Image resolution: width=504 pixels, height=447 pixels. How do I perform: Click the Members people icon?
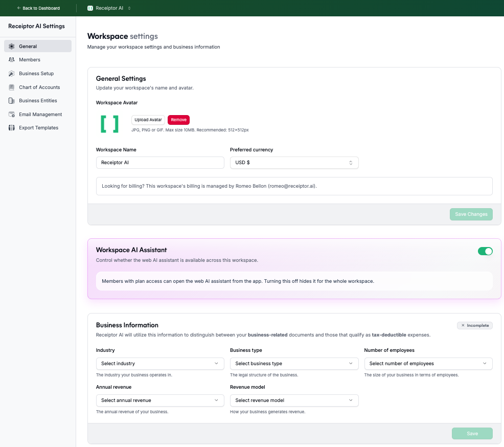[x=12, y=60]
